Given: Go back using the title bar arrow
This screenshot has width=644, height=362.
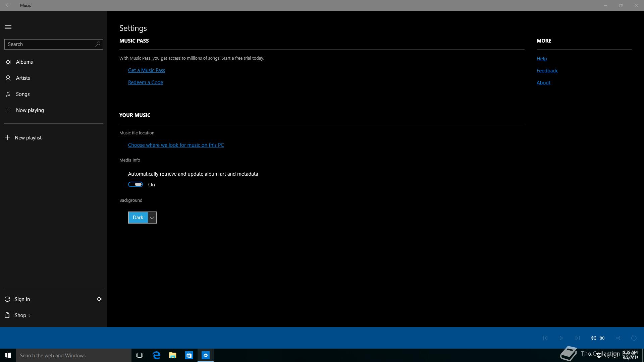Looking at the screenshot, I should 8,5.
